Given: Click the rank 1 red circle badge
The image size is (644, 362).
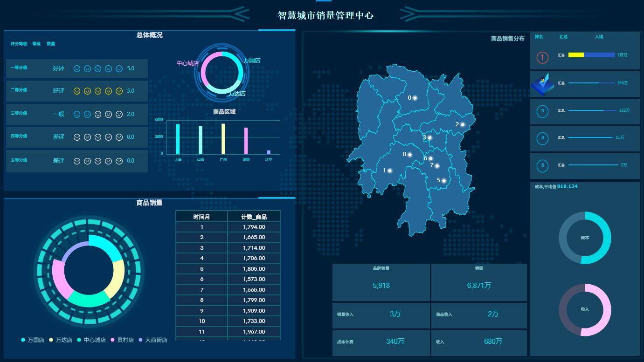Looking at the screenshot, I should click(x=542, y=58).
